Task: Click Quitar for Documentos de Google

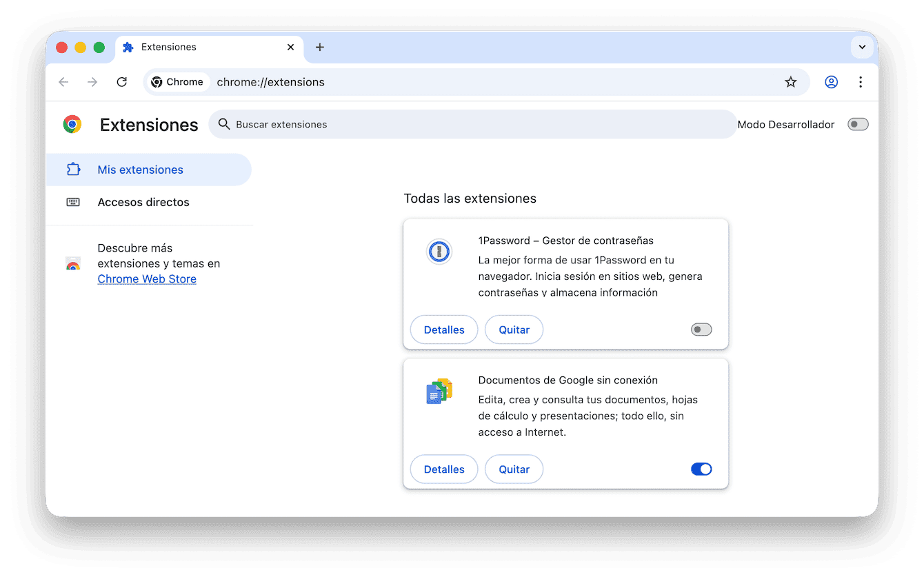Action: click(x=514, y=469)
